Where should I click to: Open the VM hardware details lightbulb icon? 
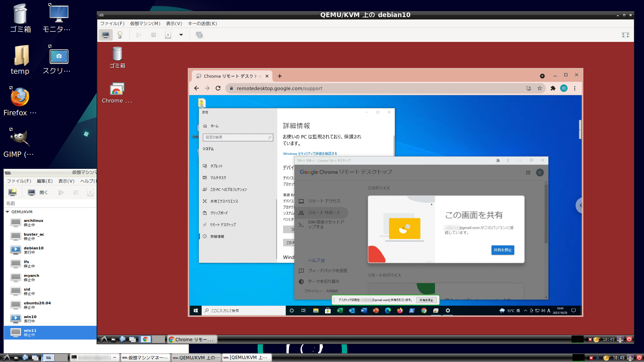(120, 35)
